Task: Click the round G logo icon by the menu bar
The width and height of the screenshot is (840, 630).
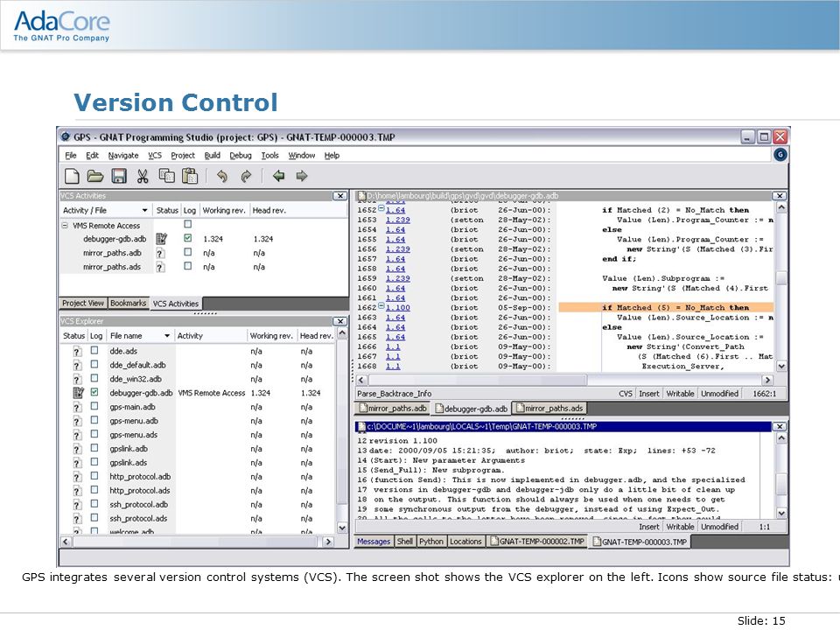Action: [780, 155]
